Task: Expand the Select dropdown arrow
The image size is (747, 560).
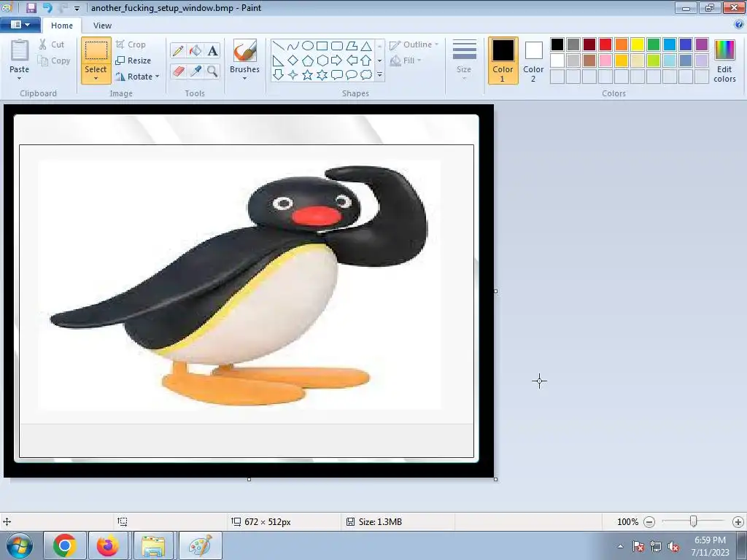Action: 96,79
